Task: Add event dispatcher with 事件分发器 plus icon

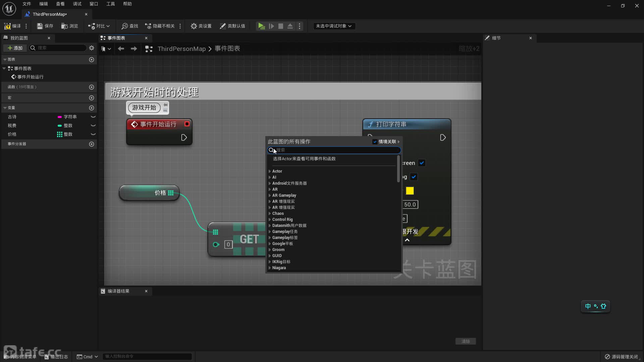Action: (92, 144)
